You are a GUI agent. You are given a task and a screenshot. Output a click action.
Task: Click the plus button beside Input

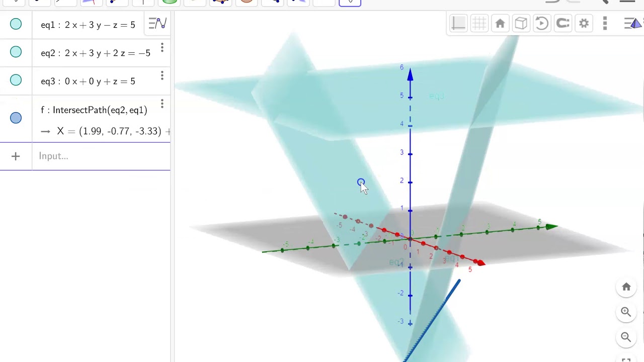pos(16,156)
